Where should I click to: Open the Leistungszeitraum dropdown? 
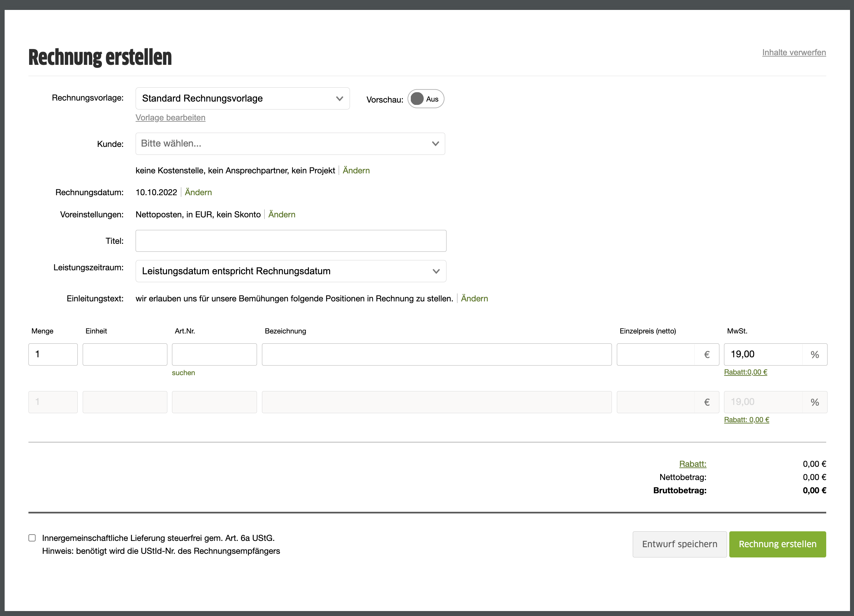click(x=290, y=271)
